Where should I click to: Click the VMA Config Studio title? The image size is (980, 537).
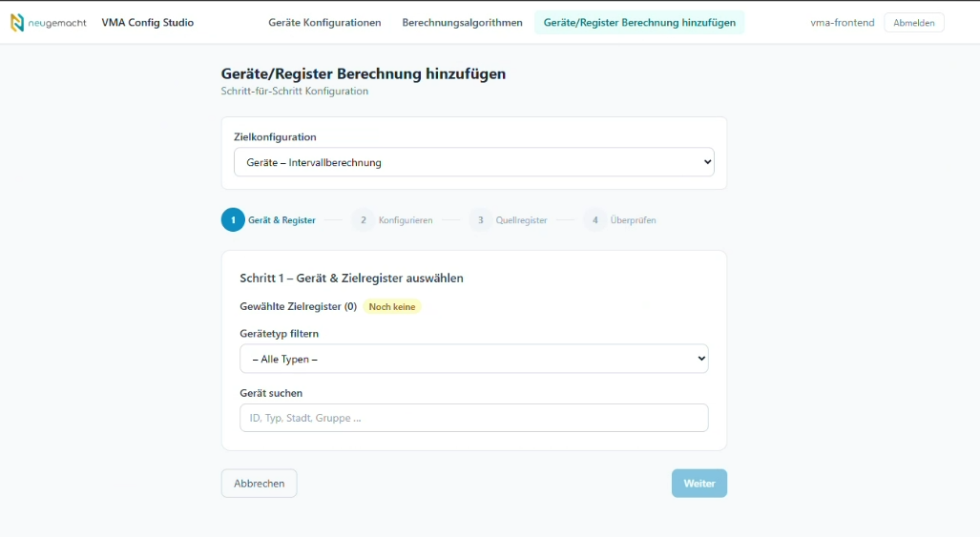point(147,23)
